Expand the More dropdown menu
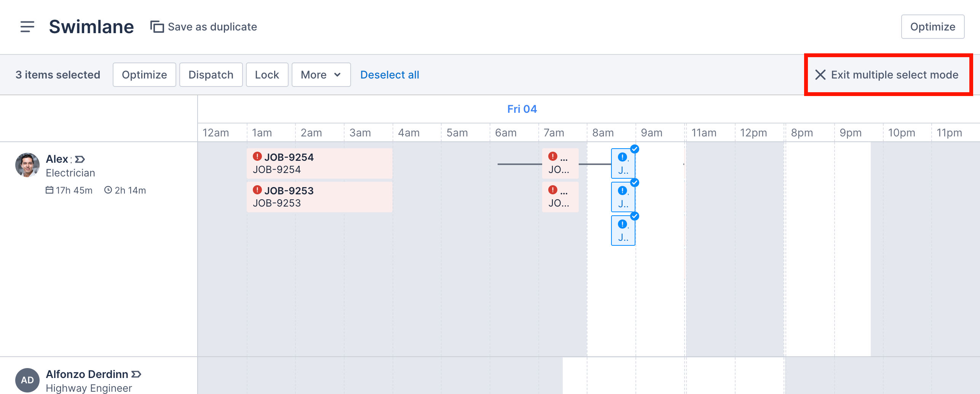The width and height of the screenshot is (980, 394). click(x=321, y=75)
